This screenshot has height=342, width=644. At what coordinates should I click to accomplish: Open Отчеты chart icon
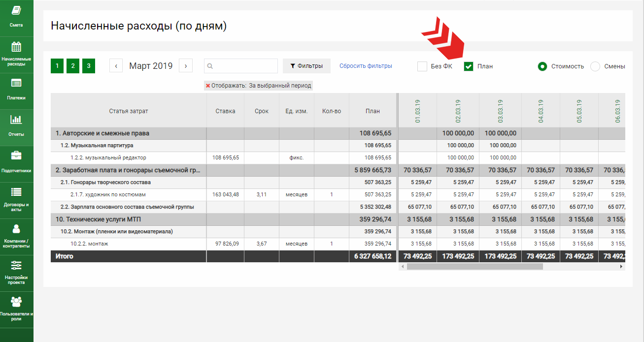click(x=16, y=120)
